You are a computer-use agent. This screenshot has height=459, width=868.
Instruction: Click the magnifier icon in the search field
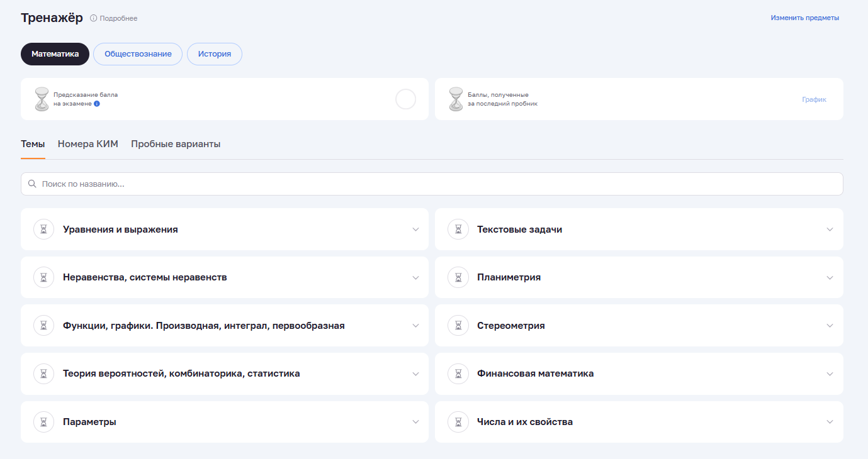tap(32, 184)
